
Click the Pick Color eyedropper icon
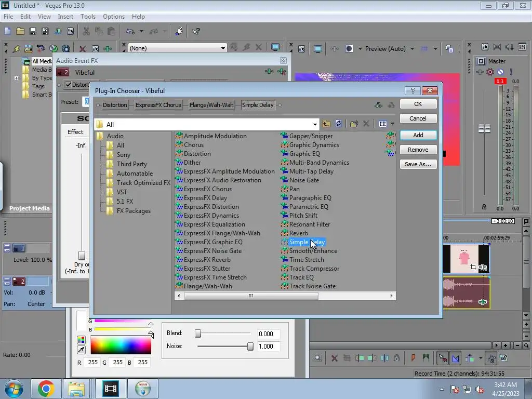click(81, 350)
